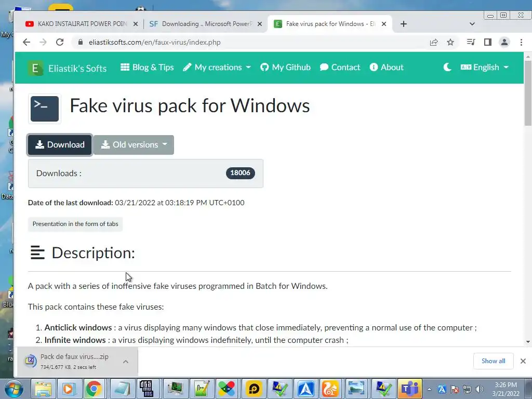Open Chrome three-dot menu

tap(521, 42)
